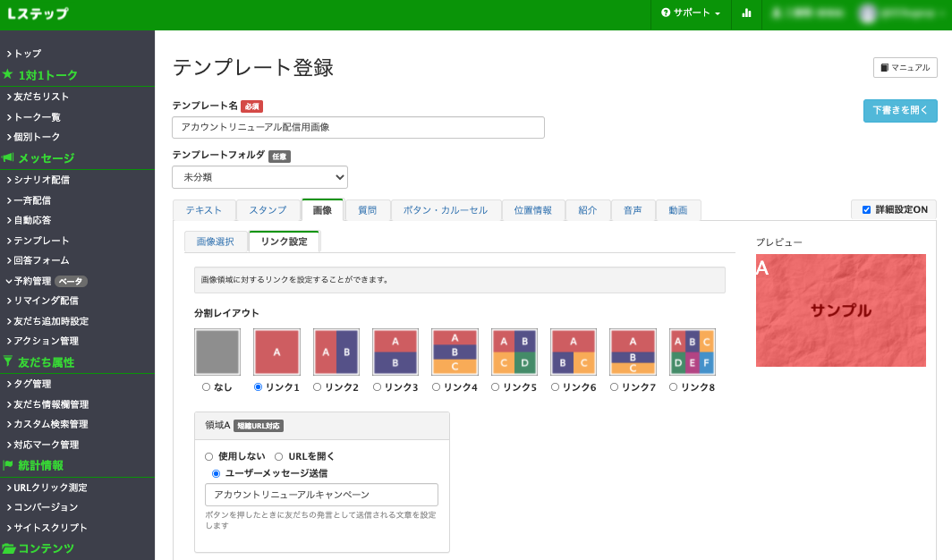952x560 pixels.
Task: Choose the six-area ABCDEF grid layout icon
Action: (692, 352)
